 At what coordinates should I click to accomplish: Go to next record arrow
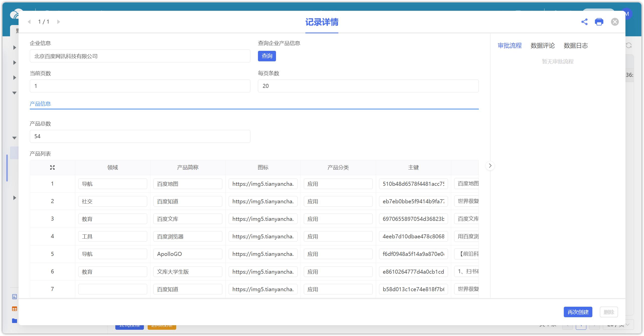[x=58, y=22]
